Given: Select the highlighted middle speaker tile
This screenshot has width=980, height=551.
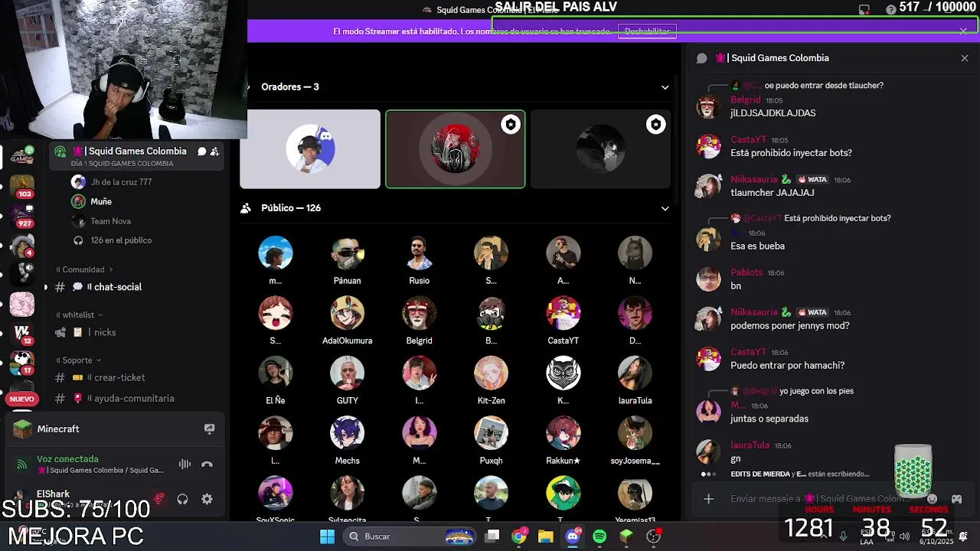Looking at the screenshot, I should pos(456,149).
